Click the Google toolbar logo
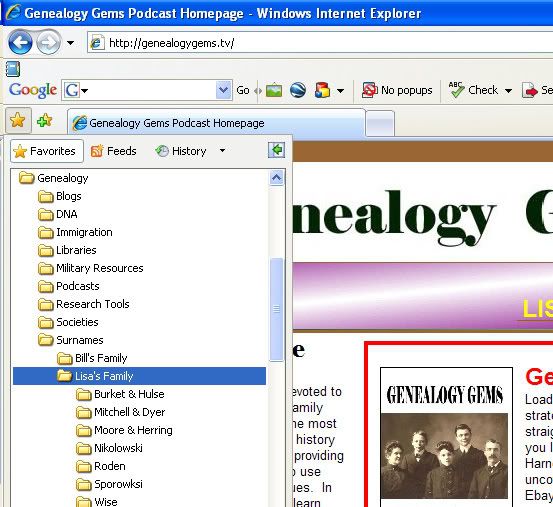The image size is (553, 507). click(32, 90)
